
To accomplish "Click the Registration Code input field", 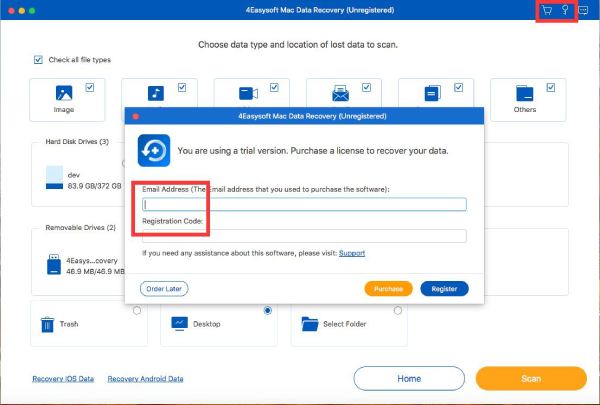I will (305, 236).
